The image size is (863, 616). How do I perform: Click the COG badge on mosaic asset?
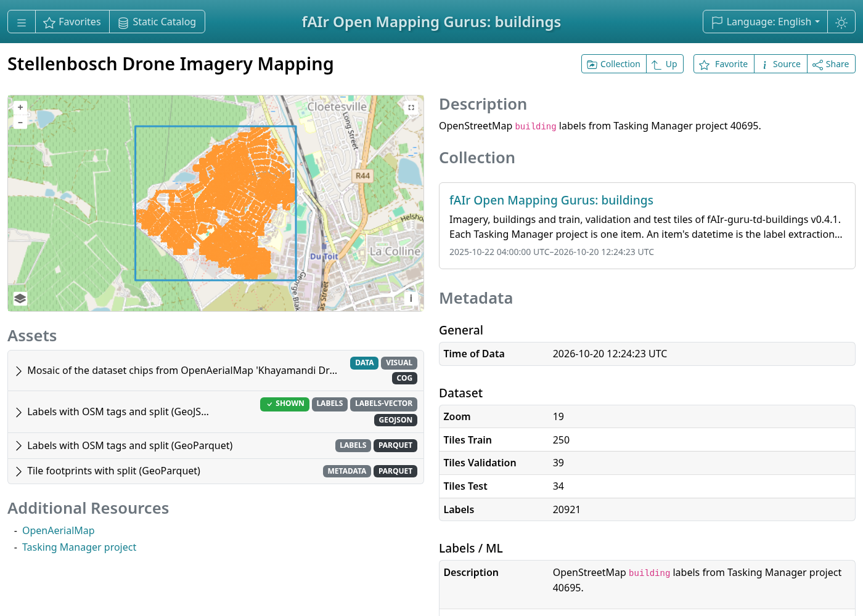tap(404, 378)
